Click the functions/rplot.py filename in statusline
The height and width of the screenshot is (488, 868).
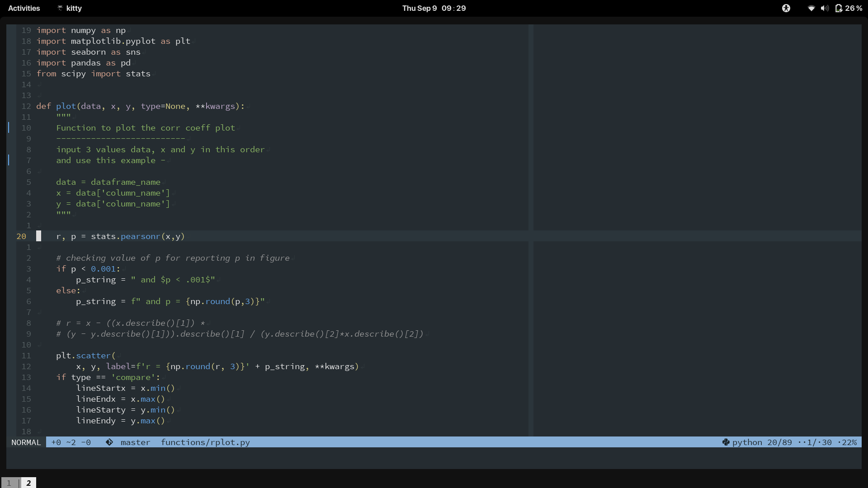point(205,442)
